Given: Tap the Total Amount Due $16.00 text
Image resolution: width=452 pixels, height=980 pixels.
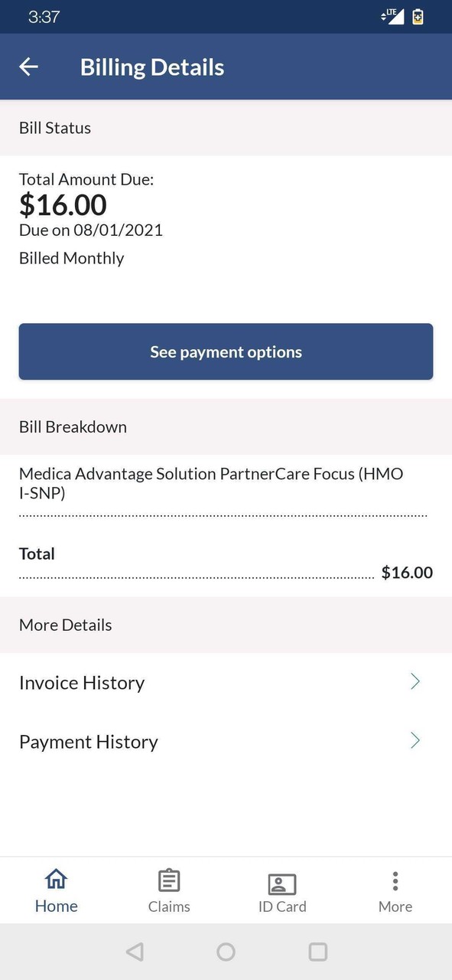Looking at the screenshot, I should tap(63, 204).
